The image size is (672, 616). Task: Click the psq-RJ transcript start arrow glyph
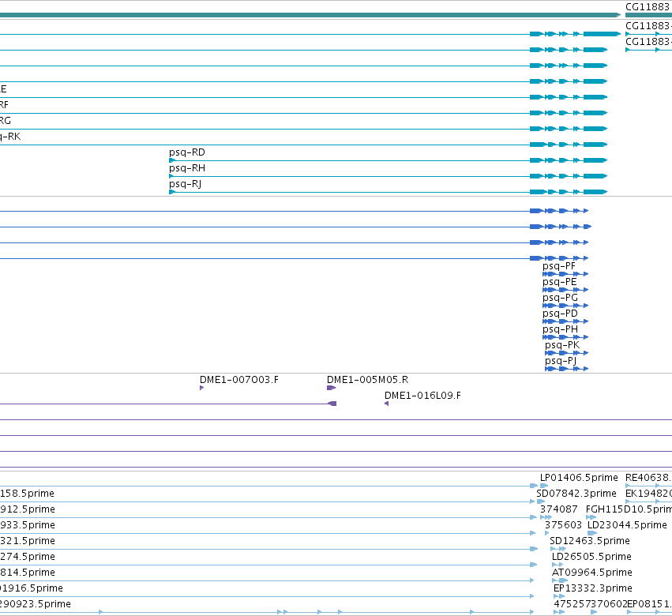[x=172, y=192]
